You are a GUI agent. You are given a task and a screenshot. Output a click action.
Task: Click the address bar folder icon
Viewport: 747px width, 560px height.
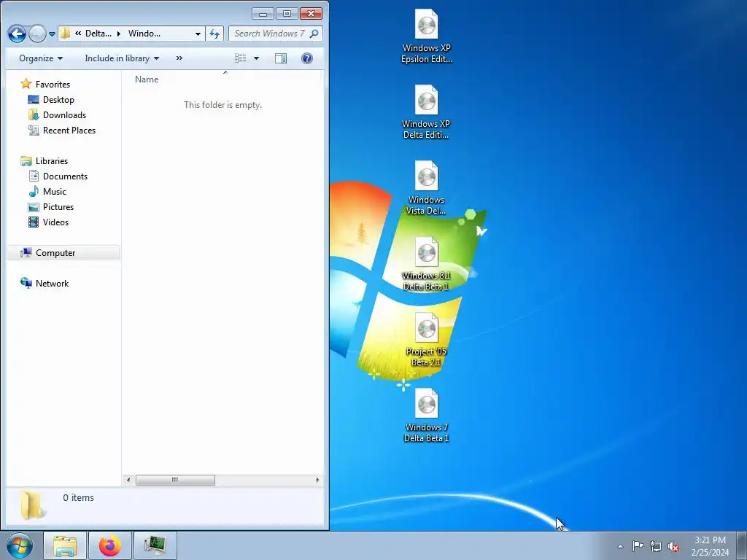point(65,34)
